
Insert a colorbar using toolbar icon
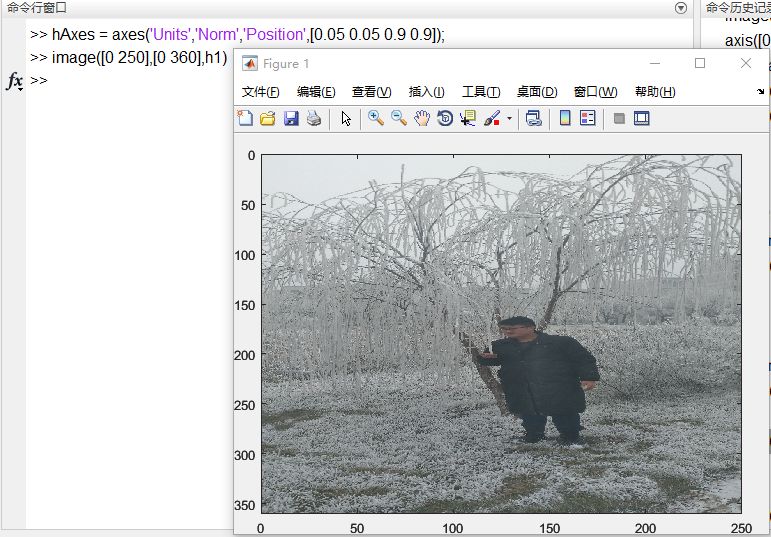point(565,118)
